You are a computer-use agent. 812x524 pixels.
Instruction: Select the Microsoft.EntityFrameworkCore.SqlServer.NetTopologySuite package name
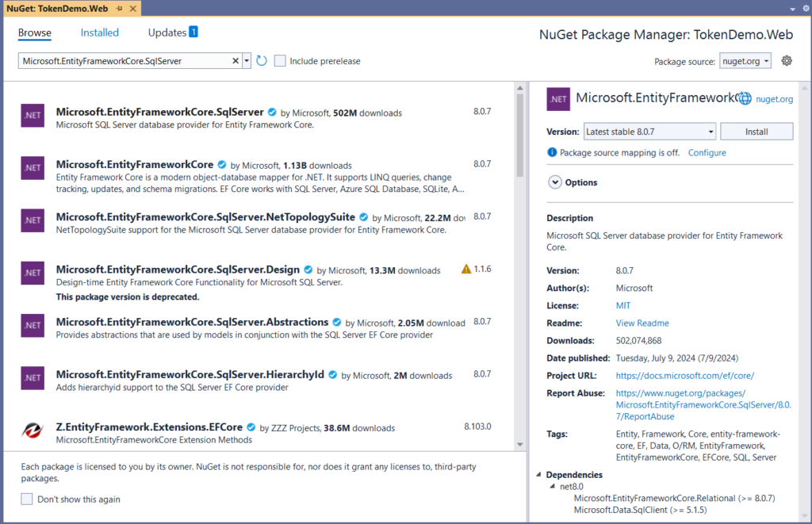pyautogui.click(x=205, y=217)
